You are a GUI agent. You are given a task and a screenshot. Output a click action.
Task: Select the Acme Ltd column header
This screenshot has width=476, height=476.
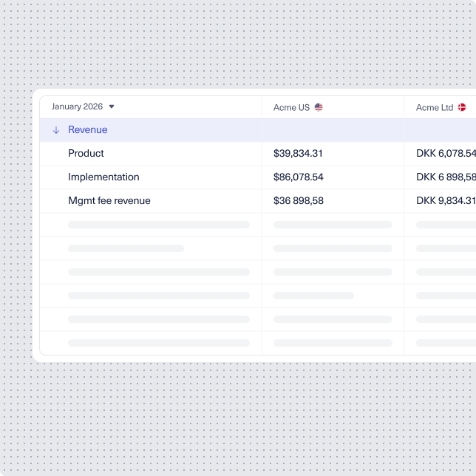(435, 107)
